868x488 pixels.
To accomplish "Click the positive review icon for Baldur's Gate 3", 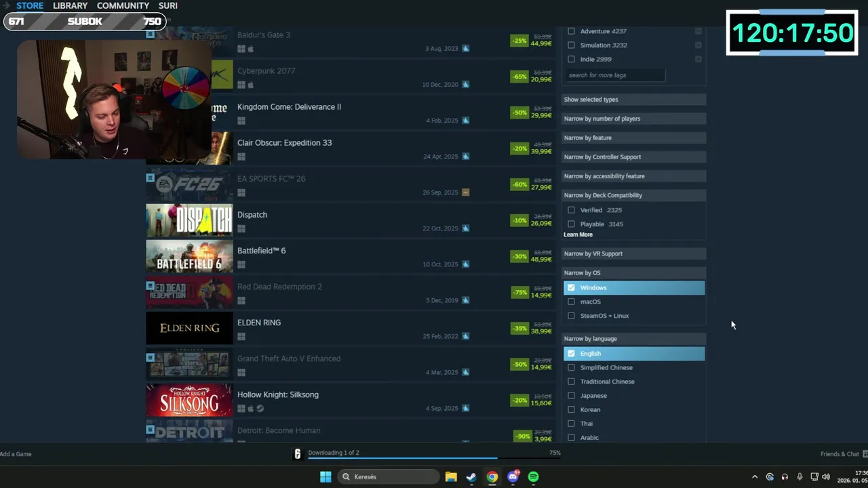I will click(466, 49).
